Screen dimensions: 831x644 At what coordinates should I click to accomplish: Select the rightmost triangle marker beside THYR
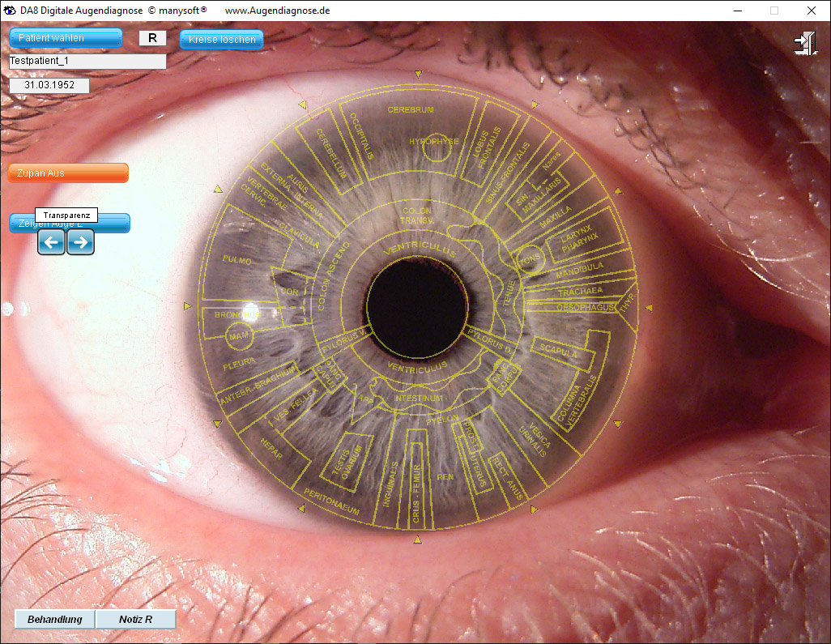tap(648, 307)
